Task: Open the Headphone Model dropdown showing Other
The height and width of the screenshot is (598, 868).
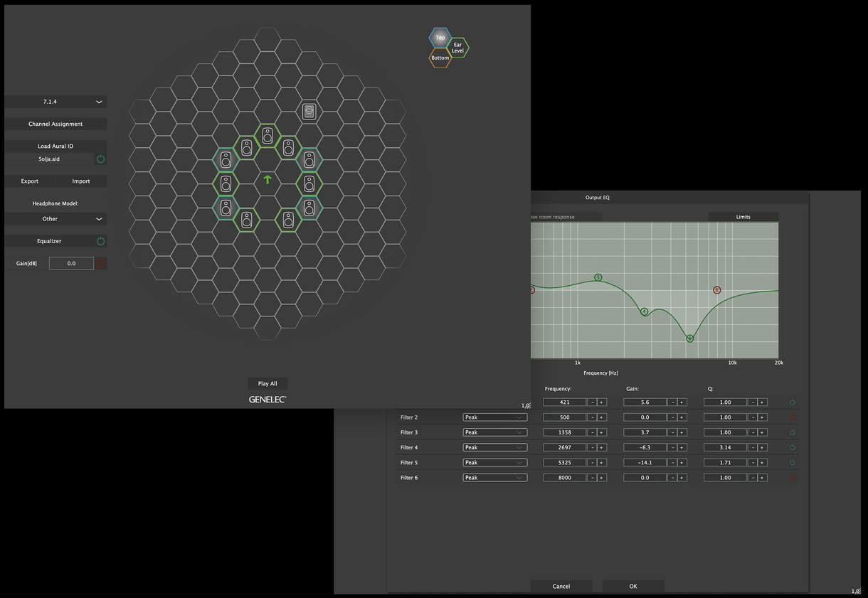Action: pyautogui.click(x=55, y=219)
